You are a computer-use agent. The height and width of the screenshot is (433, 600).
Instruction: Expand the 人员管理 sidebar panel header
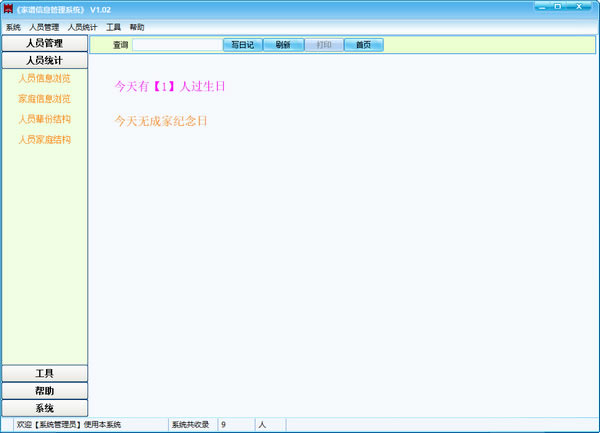tap(45, 44)
